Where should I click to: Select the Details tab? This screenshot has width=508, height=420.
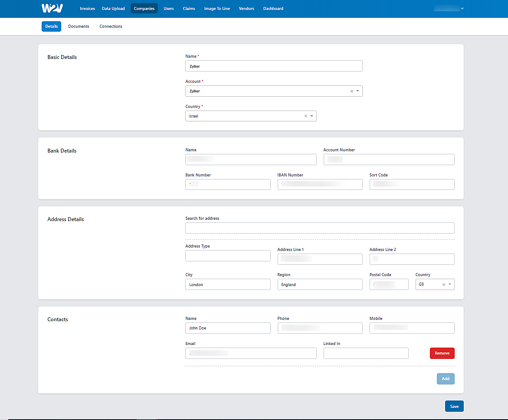51,26
